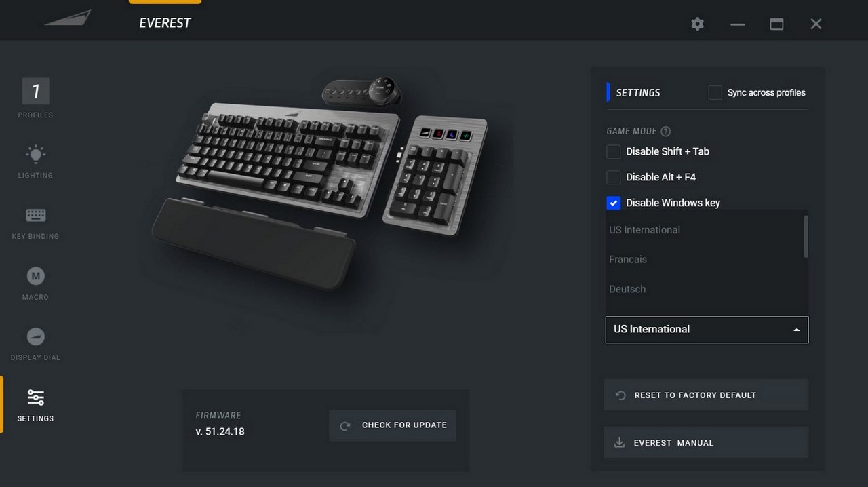Click the gear settings icon in title bar
The height and width of the screenshot is (487, 868).
(697, 24)
